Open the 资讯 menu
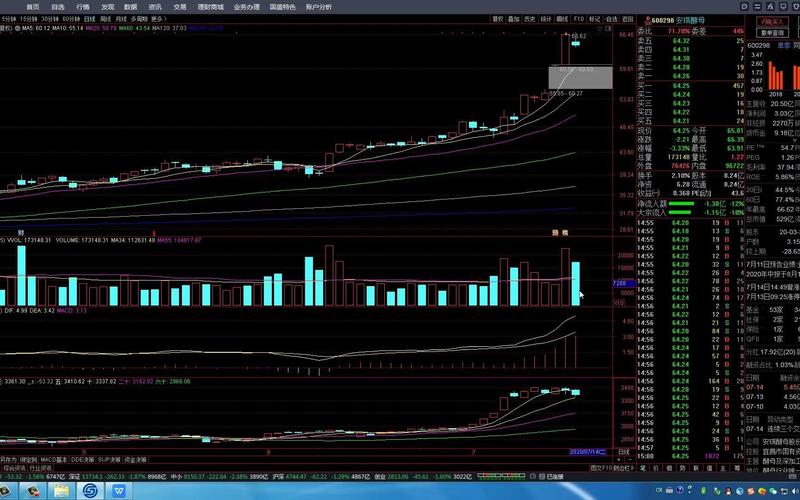Image resolution: width=800 pixels, height=500 pixels. (155, 7)
